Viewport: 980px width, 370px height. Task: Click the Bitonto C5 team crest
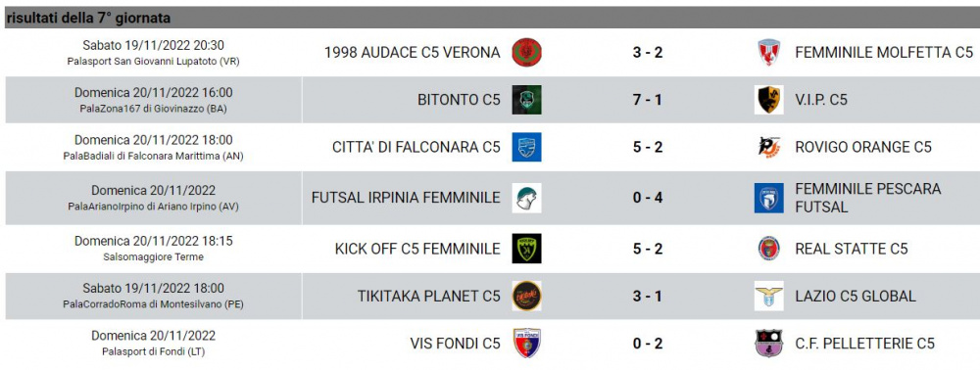(526, 100)
